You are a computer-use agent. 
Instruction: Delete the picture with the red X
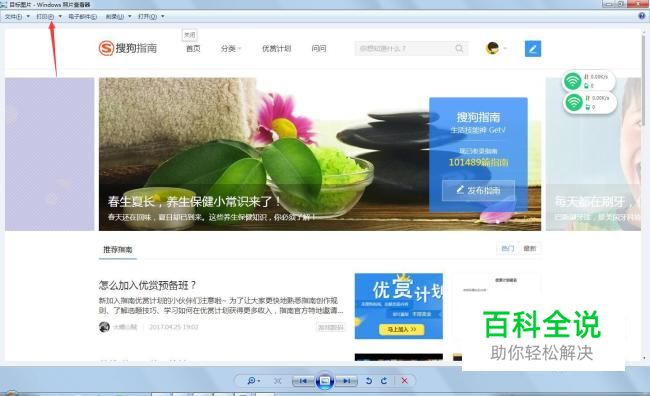coord(404,381)
